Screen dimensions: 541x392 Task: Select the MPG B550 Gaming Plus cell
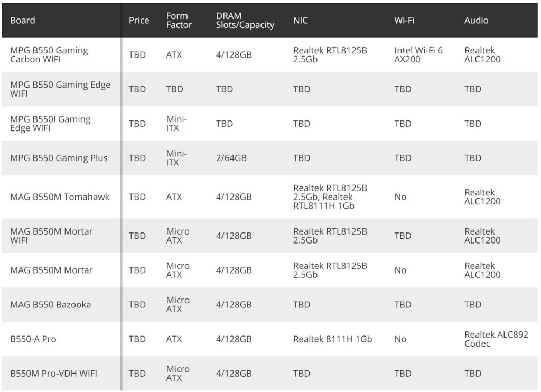[x=59, y=158]
